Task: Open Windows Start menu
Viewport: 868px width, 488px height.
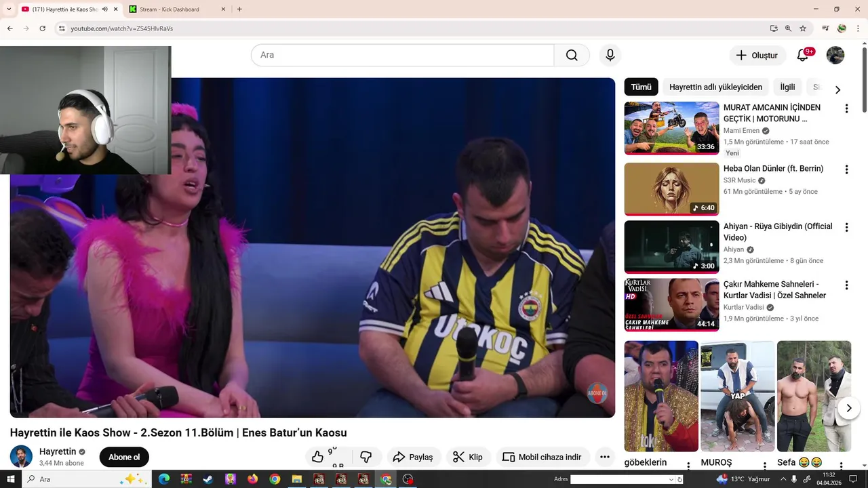Action: pos(11,479)
